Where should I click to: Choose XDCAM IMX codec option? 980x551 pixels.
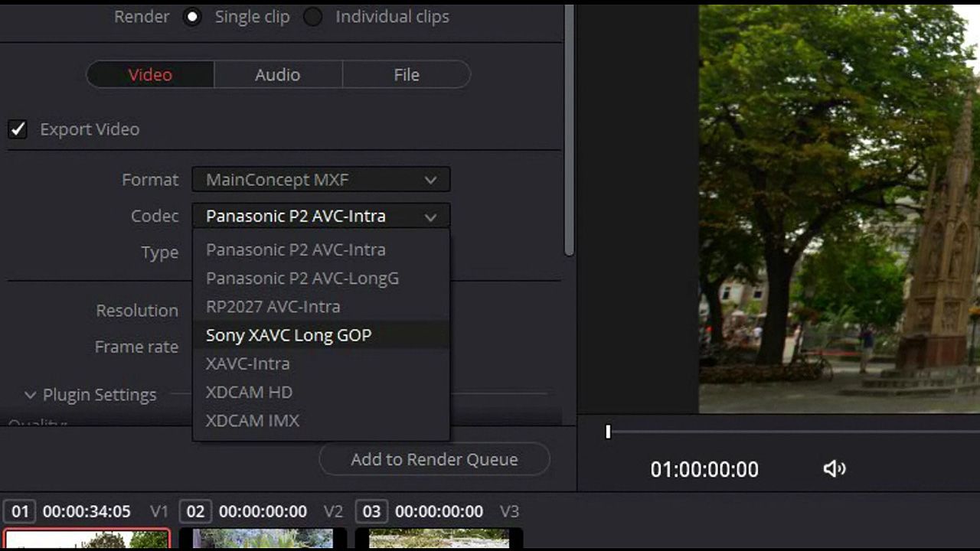pyautogui.click(x=252, y=420)
